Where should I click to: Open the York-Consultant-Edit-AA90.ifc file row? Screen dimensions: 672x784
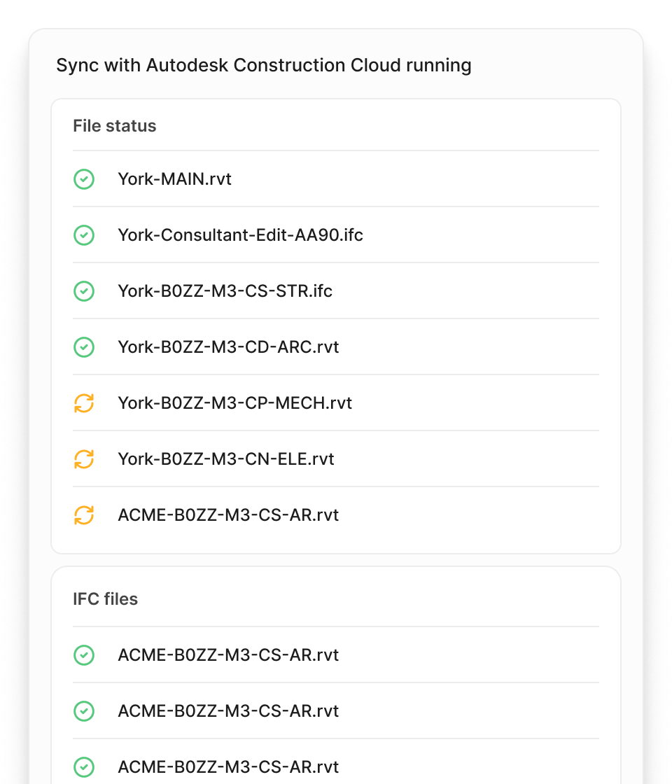pos(239,235)
